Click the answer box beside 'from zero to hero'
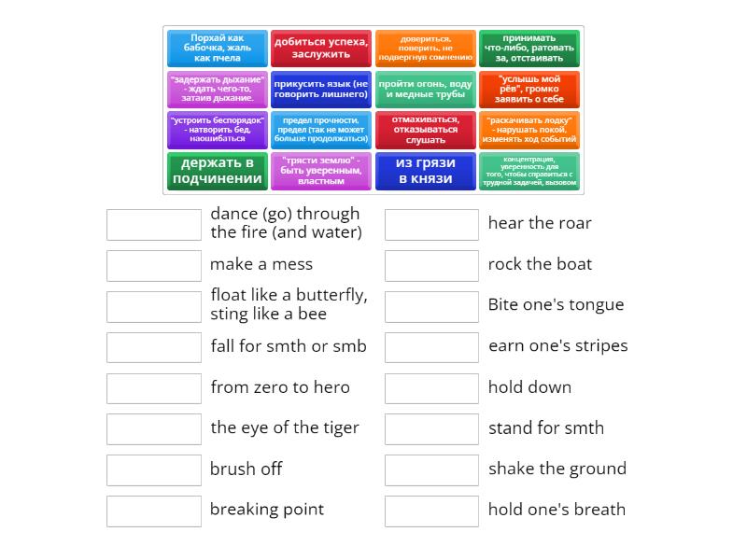 (x=154, y=387)
